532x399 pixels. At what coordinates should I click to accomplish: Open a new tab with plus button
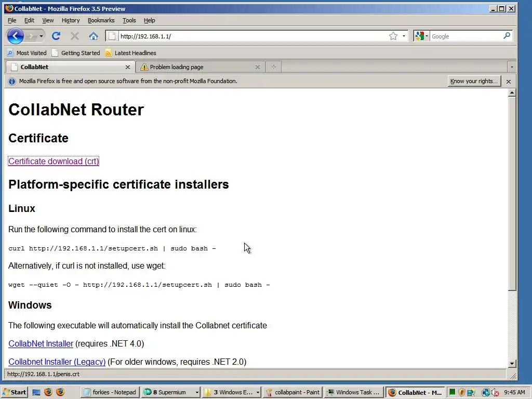[273, 67]
